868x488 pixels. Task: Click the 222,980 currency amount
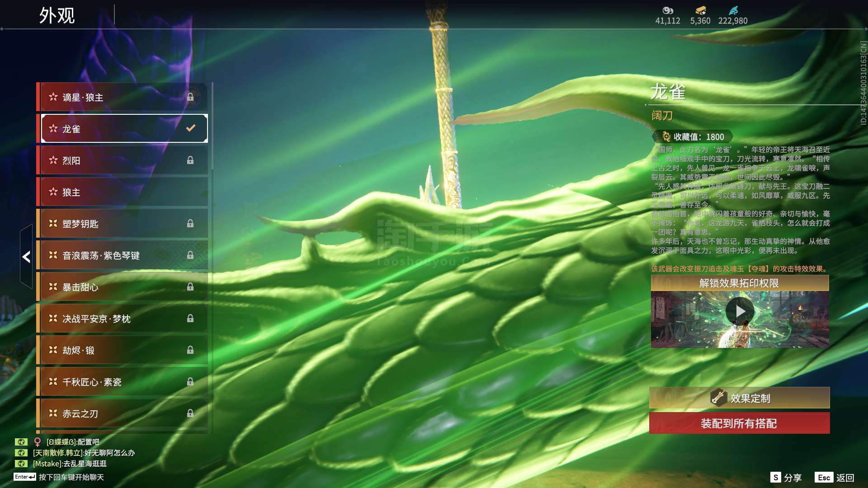click(733, 21)
